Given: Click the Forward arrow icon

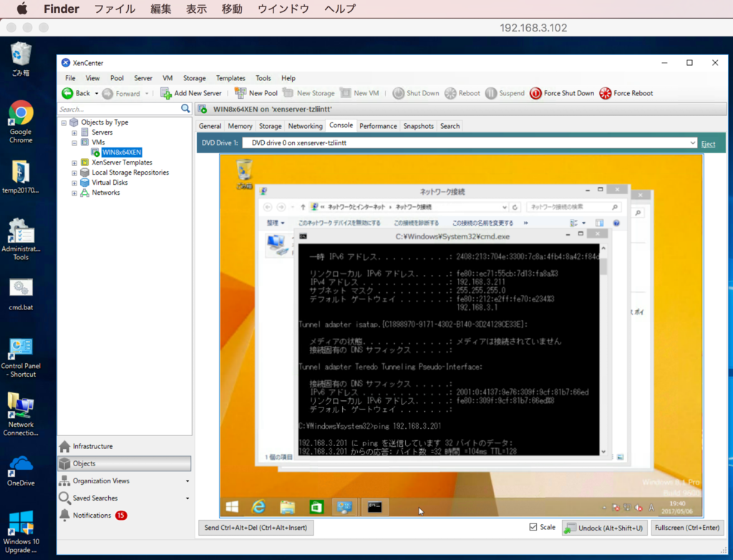Looking at the screenshot, I should [x=107, y=94].
